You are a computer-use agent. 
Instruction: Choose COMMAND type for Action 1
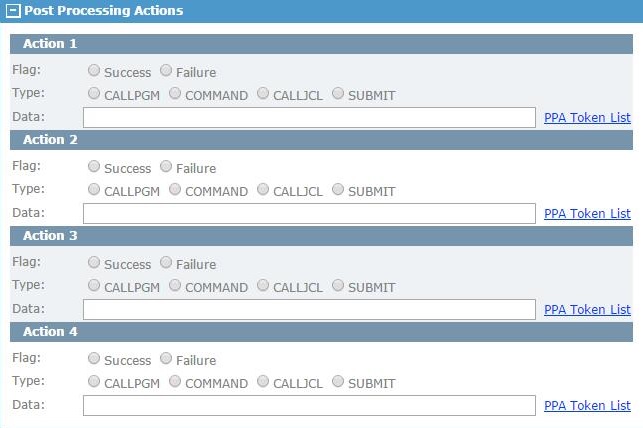tap(175, 93)
